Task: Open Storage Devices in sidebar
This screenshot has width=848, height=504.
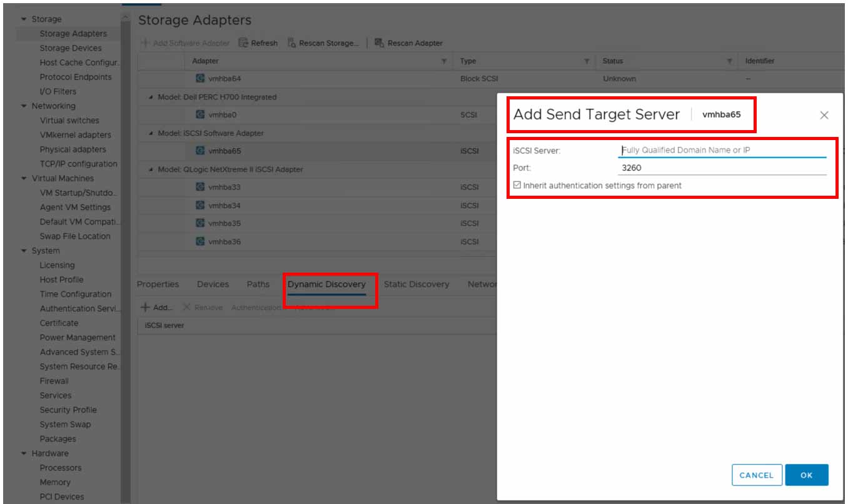Action: (71, 48)
